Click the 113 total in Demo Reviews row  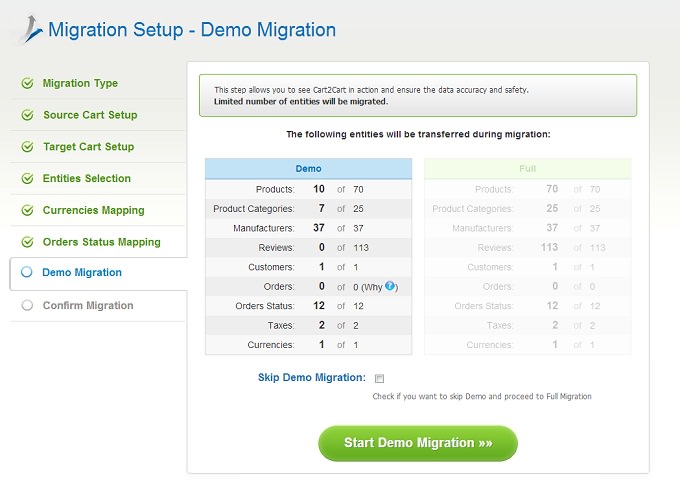click(361, 248)
